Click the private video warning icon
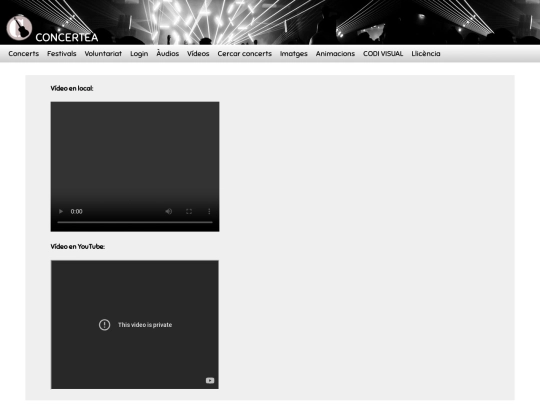Viewport: 540px width, 405px height. (104, 324)
